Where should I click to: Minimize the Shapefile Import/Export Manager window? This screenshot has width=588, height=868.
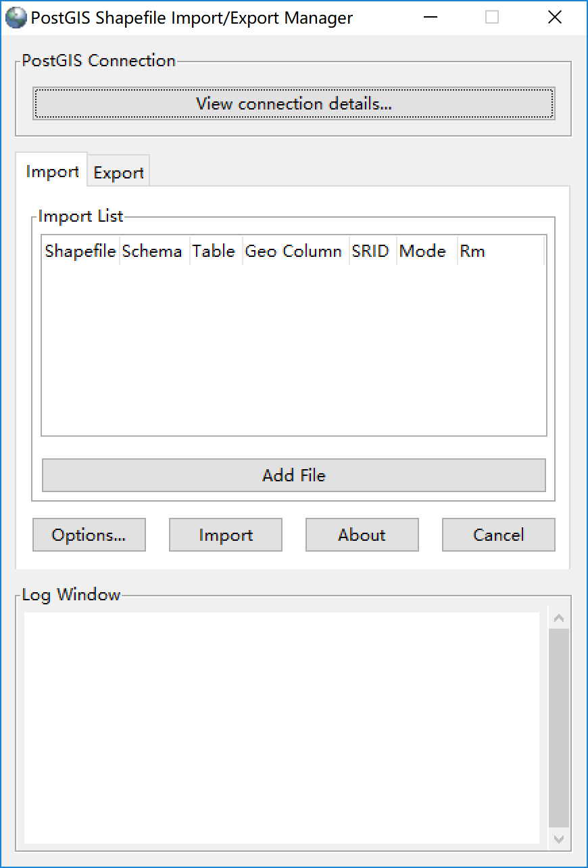tap(430, 18)
